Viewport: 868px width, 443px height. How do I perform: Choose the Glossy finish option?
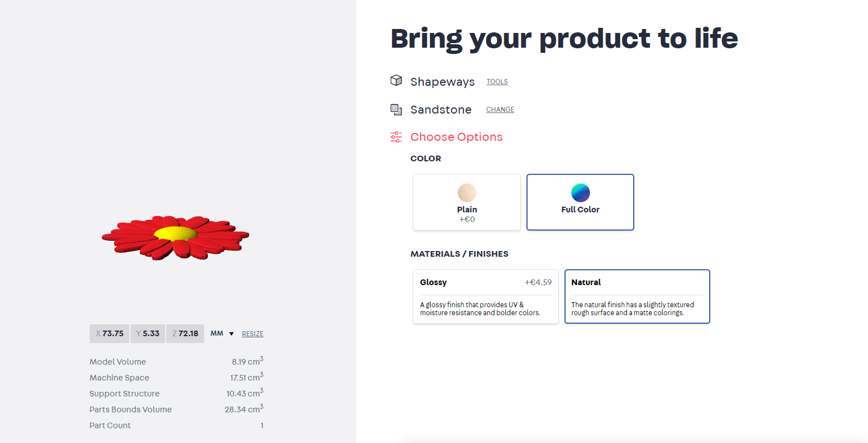click(486, 296)
